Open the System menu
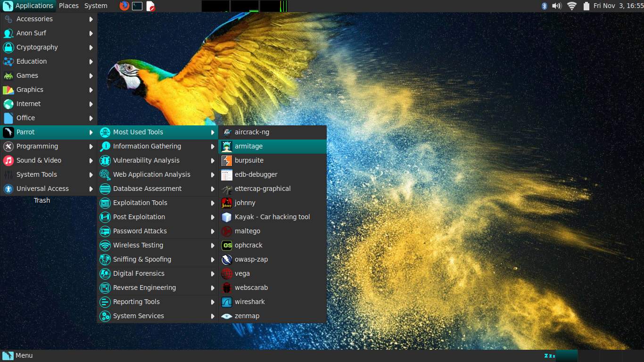The height and width of the screenshot is (362, 644). [x=96, y=6]
